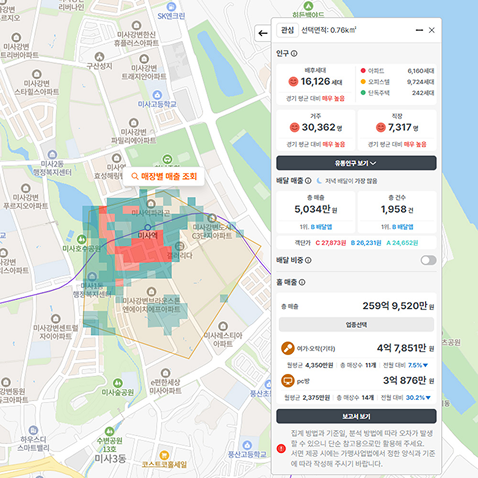Screen dimensions: 478x478
Task: Click the back arrow beside the panel
Action: pyautogui.click(x=263, y=33)
